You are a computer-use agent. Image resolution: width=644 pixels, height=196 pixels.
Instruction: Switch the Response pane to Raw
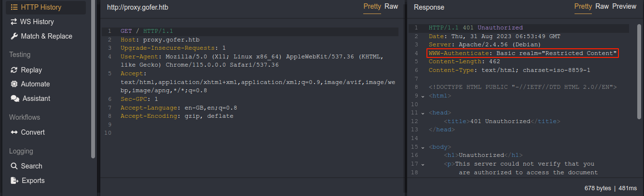(602, 6)
